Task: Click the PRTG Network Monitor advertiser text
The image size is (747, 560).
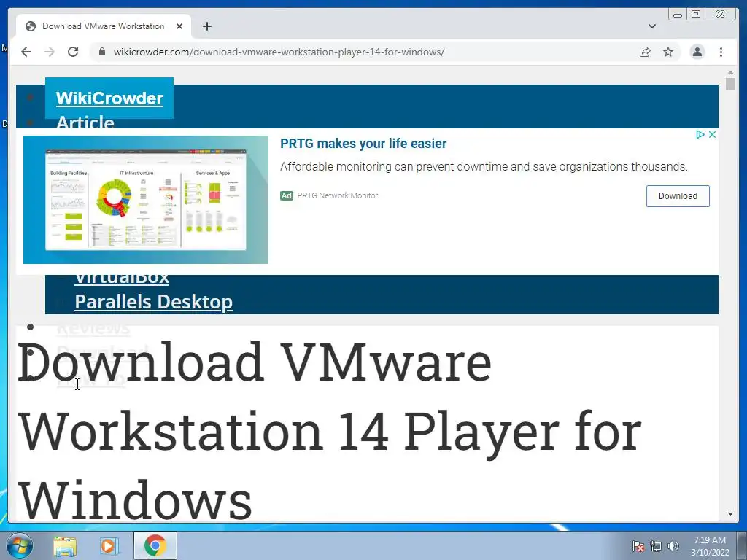Action: pos(337,195)
